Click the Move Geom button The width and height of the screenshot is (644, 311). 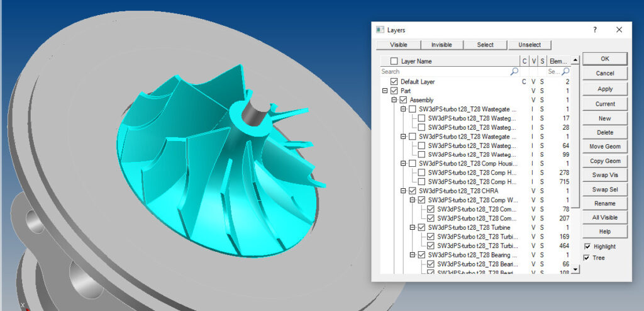pyautogui.click(x=604, y=147)
